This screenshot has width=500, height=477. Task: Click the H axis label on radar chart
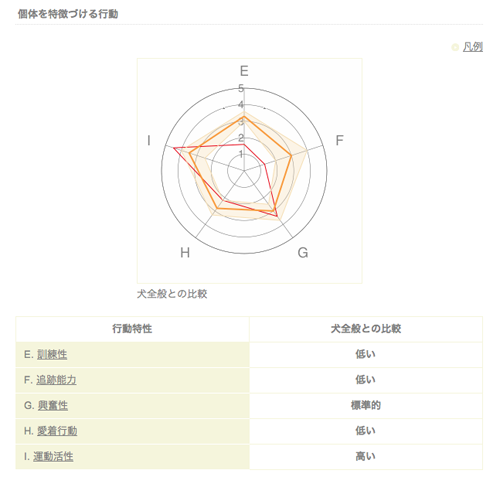tap(185, 253)
